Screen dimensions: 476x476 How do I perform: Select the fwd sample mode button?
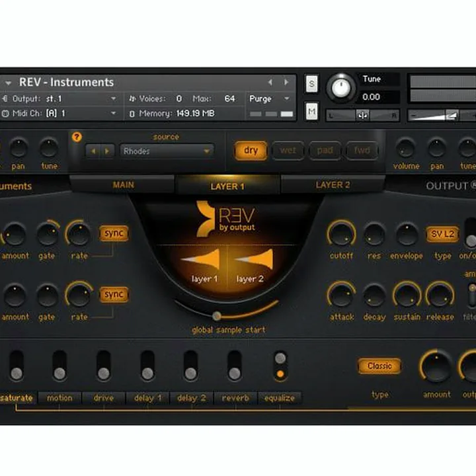[362, 150]
